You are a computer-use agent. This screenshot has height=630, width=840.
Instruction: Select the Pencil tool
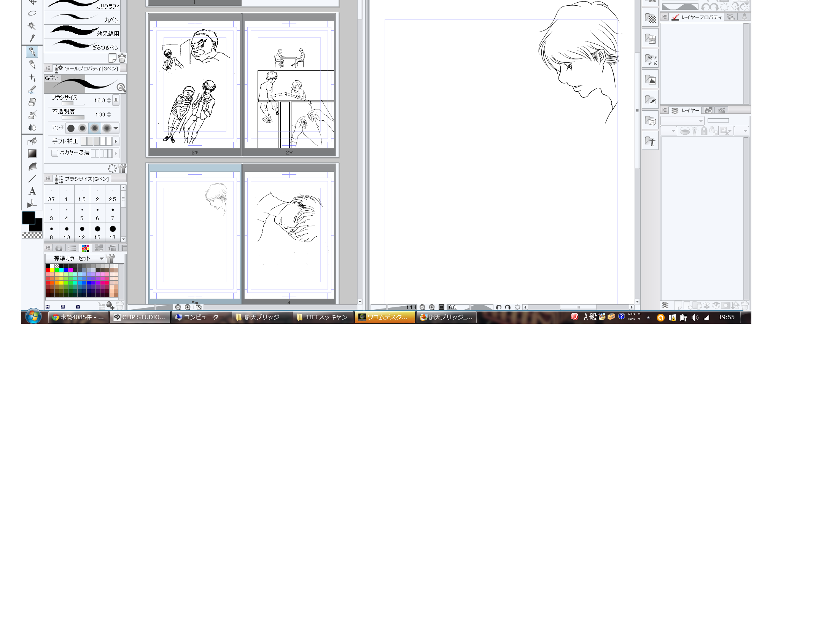(x=32, y=64)
